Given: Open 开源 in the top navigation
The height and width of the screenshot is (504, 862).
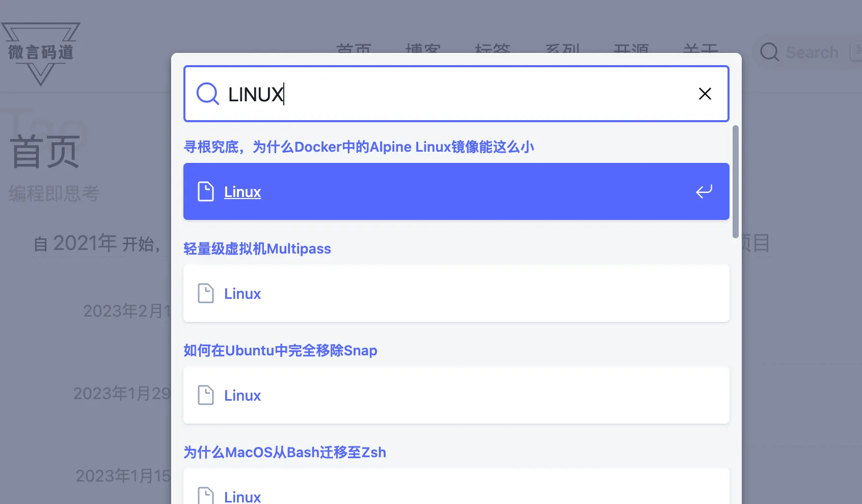Looking at the screenshot, I should click(x=631, y=49).
